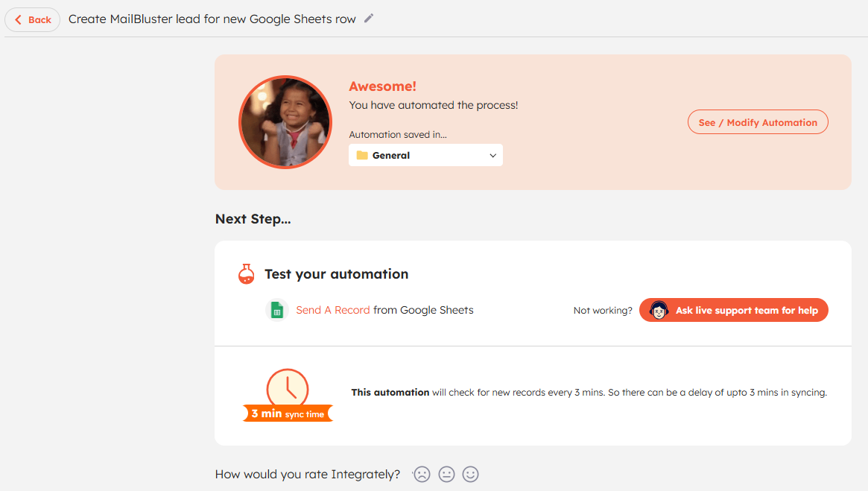Select the neutral face rating

point(446,474)
